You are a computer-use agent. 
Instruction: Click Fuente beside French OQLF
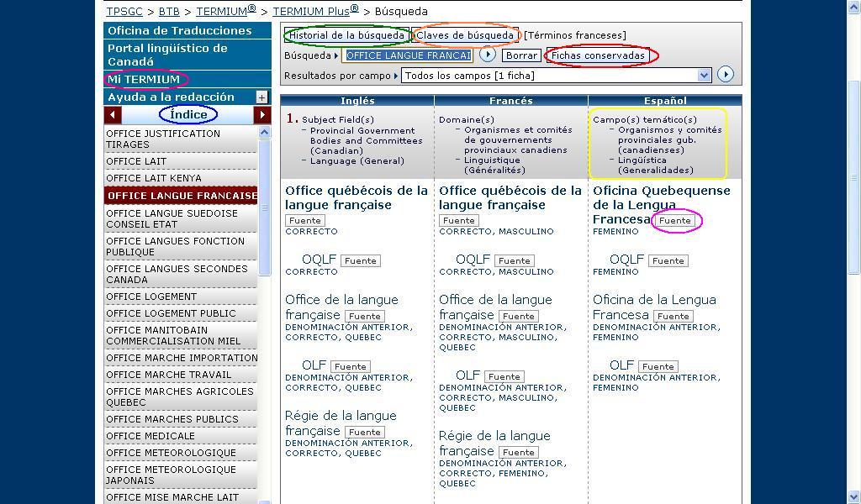(515, 261)
